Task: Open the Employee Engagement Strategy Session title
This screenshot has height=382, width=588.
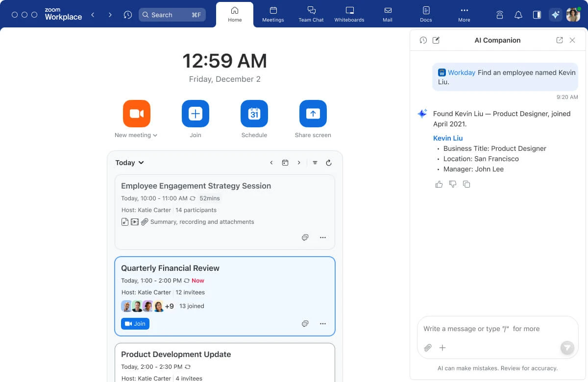Action: click(196, 186)
